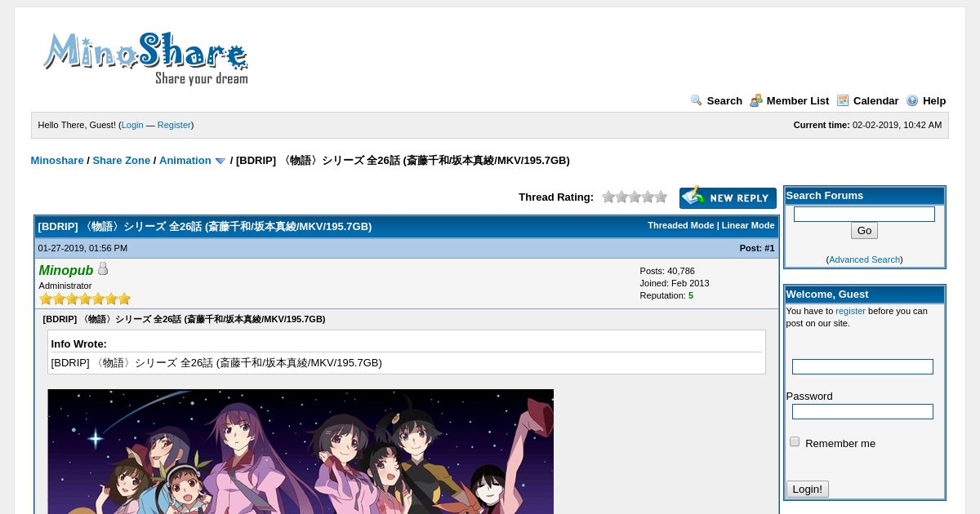
Task: Go to Share Zone breadcrumb
Action: (x=121, y=161)
